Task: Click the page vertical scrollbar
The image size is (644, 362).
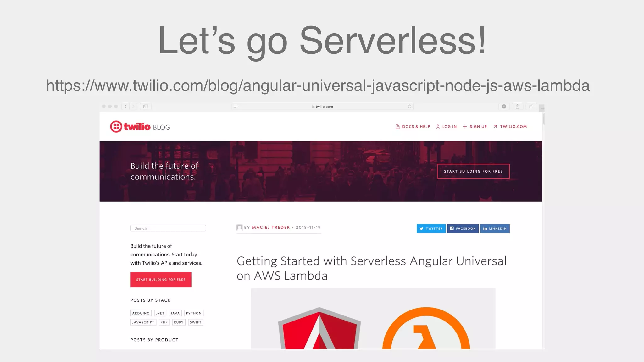Action: (544, 119)
